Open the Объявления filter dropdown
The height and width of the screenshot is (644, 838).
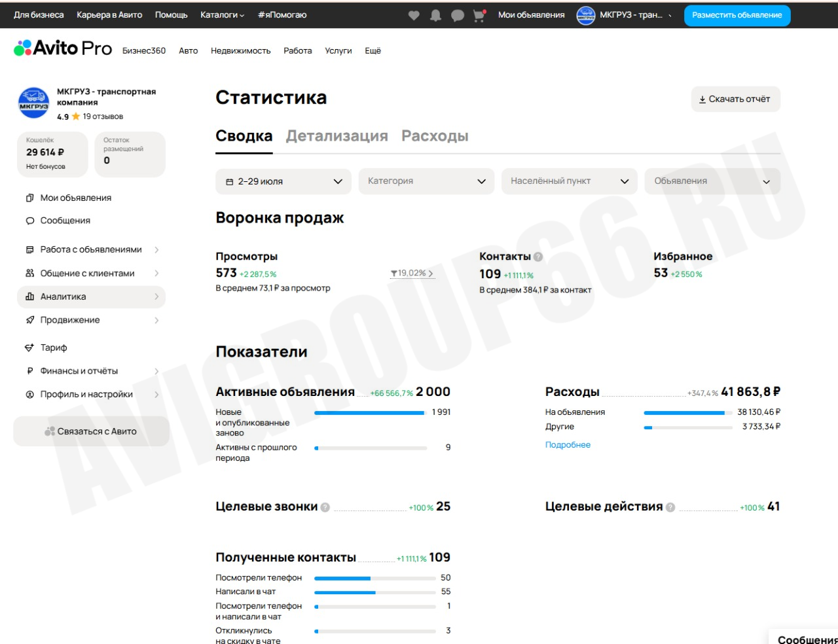[x=713, y=181]
